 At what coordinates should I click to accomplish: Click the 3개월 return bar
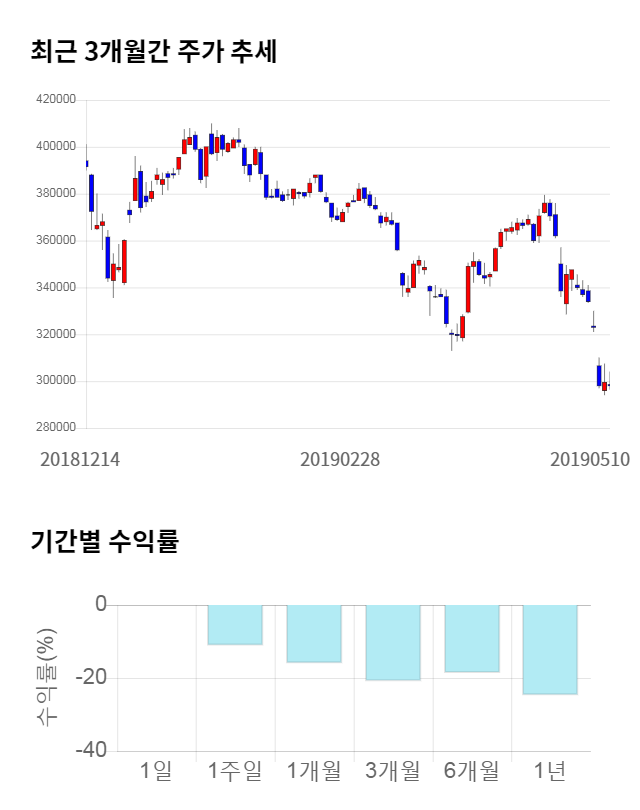click(x=393, y=643)
